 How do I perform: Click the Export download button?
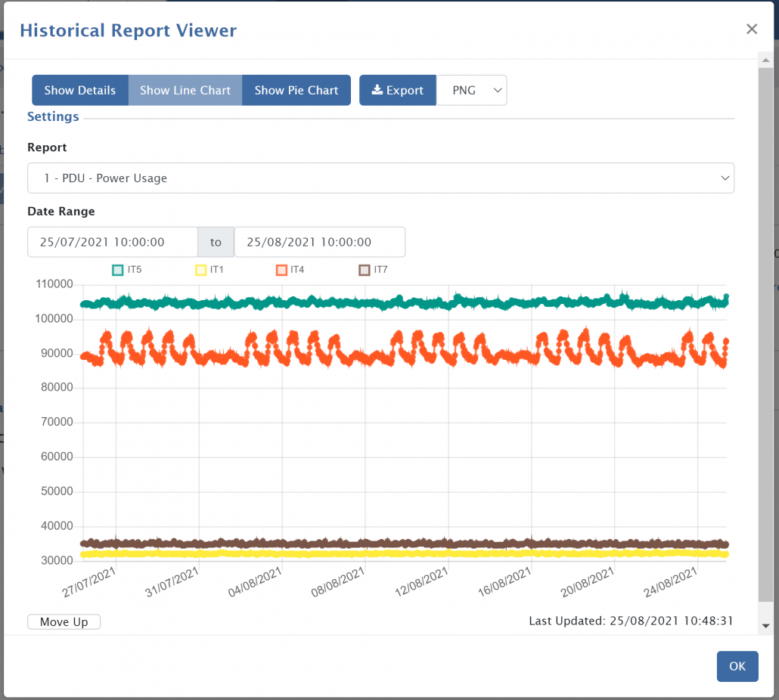[398, 90]
